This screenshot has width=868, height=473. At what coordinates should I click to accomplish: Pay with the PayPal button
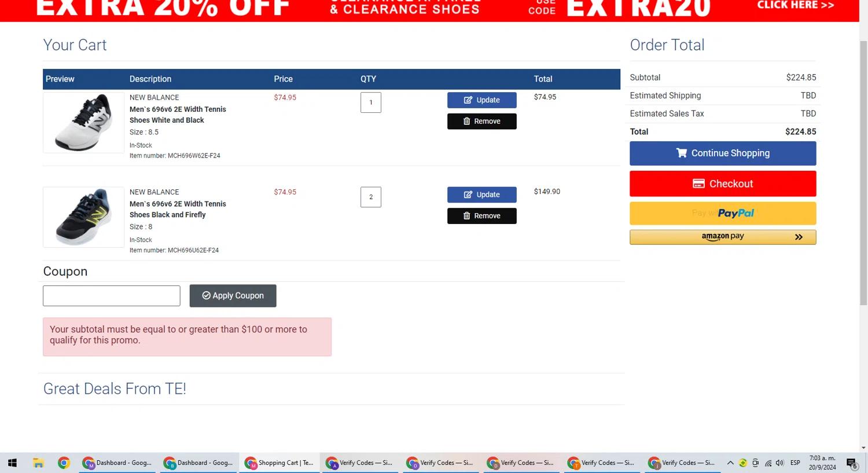(723, 214)
